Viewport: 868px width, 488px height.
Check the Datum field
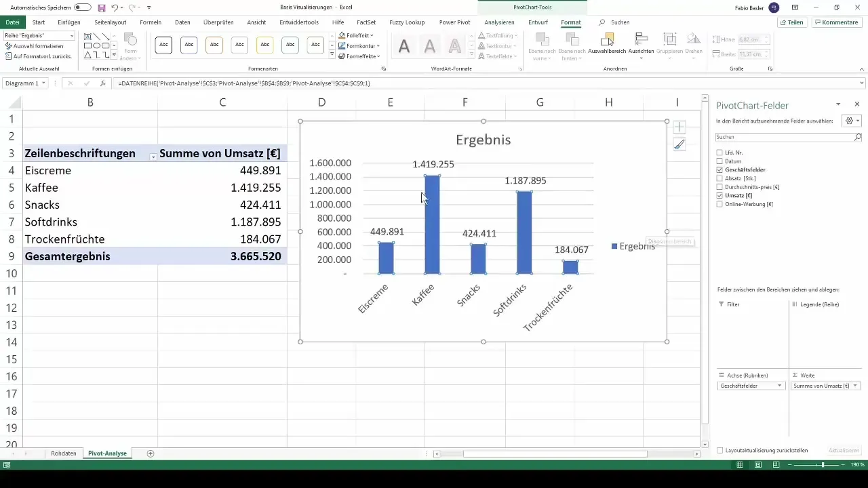[x=719, y=161]
